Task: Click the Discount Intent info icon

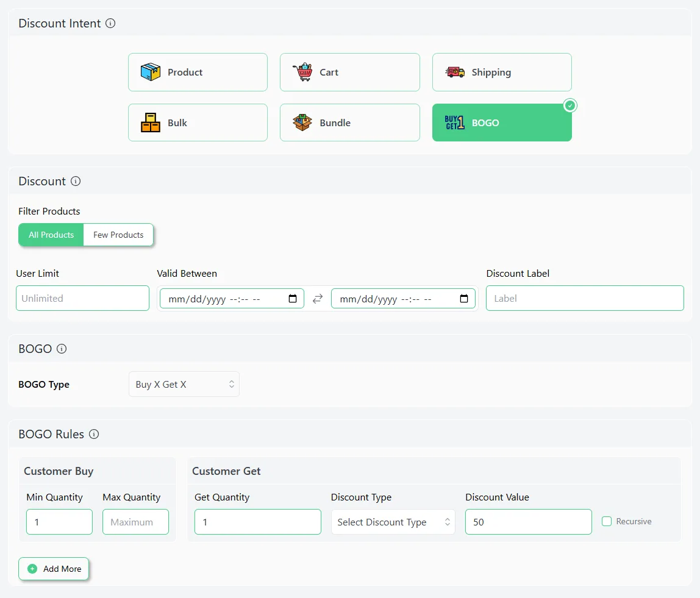Action: (110, 23)
